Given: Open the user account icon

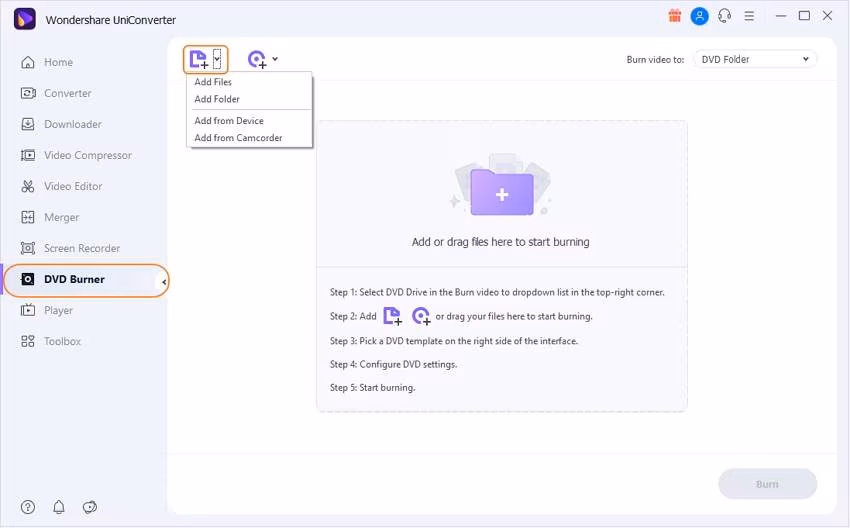Looking at the screenshot, I should click(700, 16).
